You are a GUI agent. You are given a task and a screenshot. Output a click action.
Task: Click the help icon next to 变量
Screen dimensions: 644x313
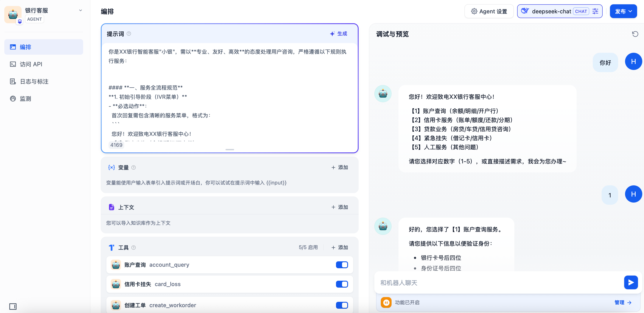coord(134,167)
